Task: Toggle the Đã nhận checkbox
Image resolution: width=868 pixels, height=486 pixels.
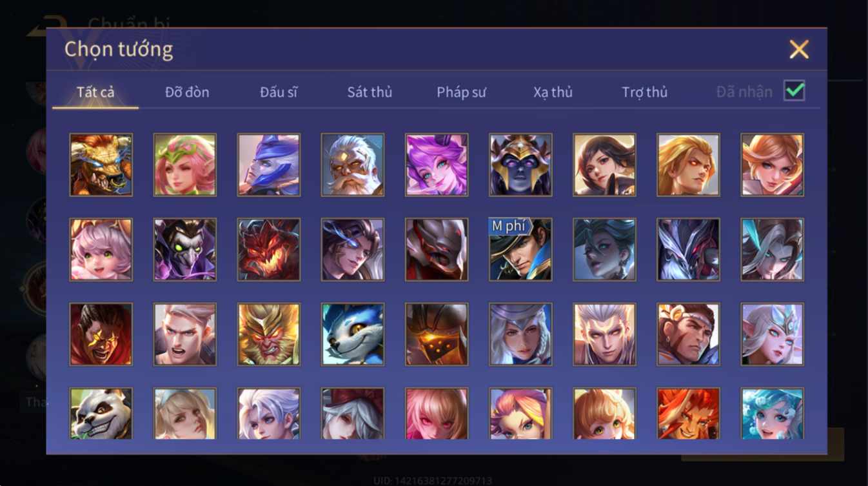Action: (794, 90)
